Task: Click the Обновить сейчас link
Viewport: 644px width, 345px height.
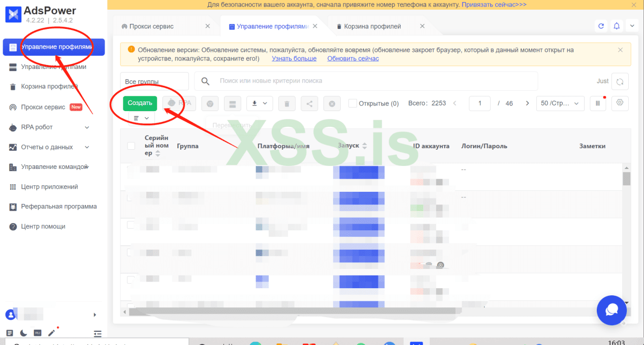Action: (353, 59)
